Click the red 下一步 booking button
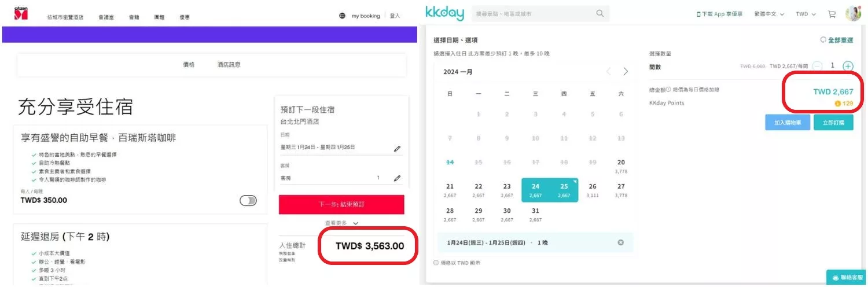This screenshot has width=868, height=287. [x=341, y=205]
